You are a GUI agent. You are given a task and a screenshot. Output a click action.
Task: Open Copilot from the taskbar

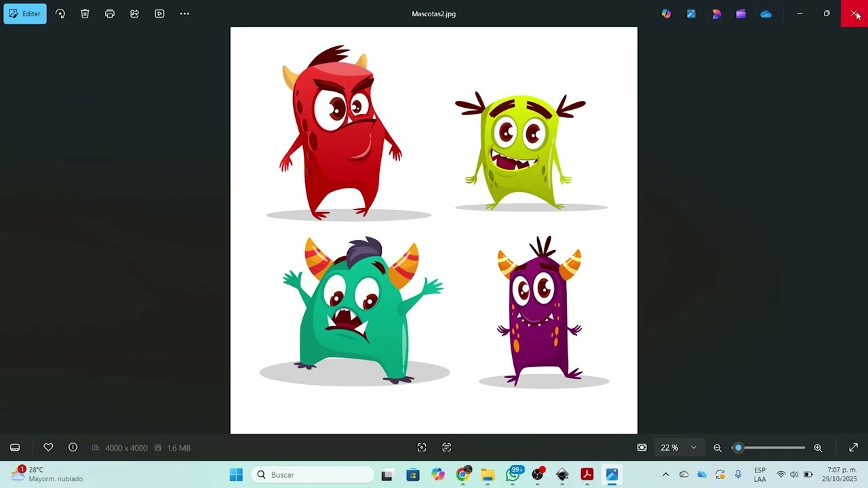438,474
